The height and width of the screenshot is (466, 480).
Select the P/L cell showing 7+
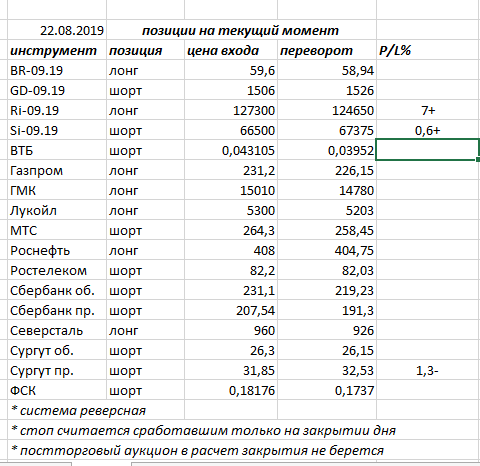tap(428, 110)
